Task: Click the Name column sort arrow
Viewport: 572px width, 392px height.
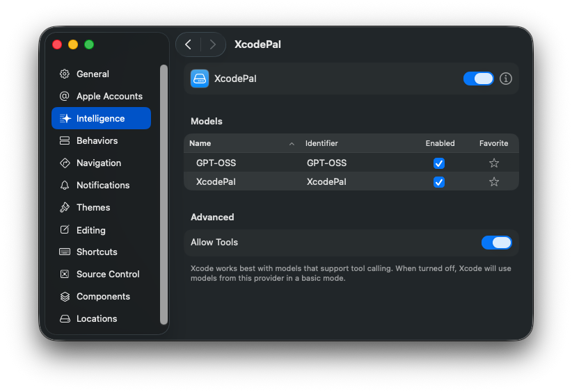Action: click(x=292, y=144)
